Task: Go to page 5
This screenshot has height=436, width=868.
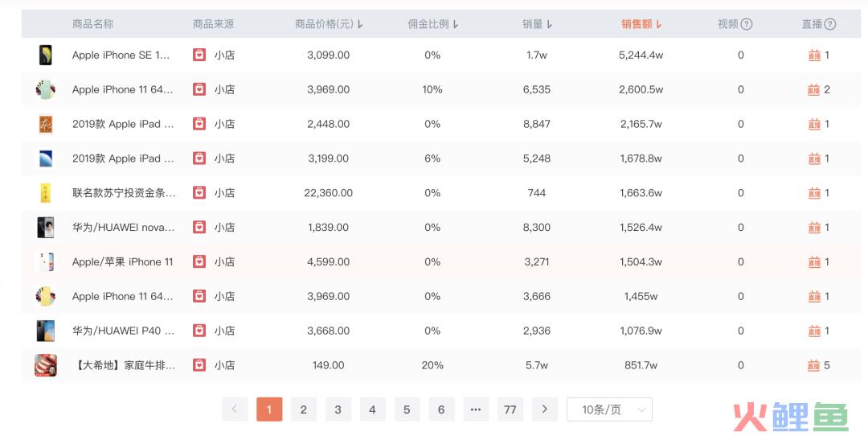Action: tap(407, 409)
